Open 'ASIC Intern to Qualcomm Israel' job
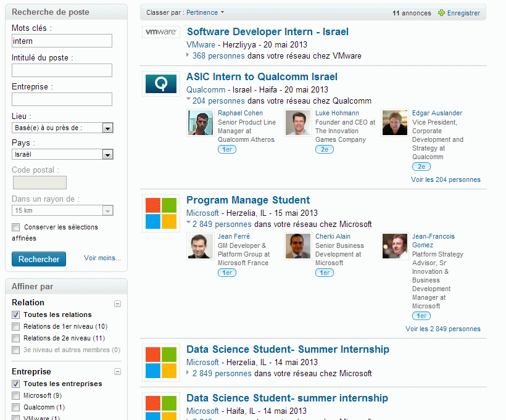Image resolution: width=506 pixels, height=420 pixels. coord(262,76)
